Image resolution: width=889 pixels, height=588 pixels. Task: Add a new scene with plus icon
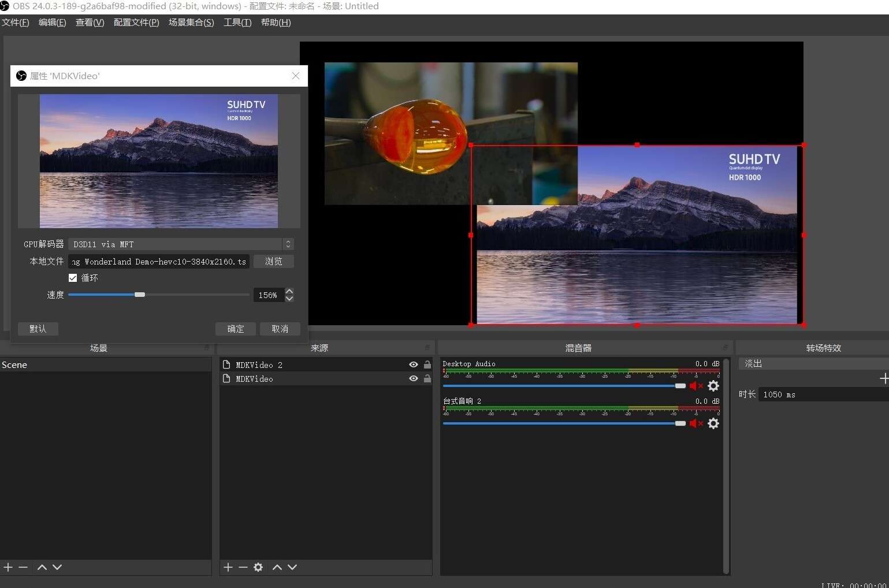pos(8,567)
